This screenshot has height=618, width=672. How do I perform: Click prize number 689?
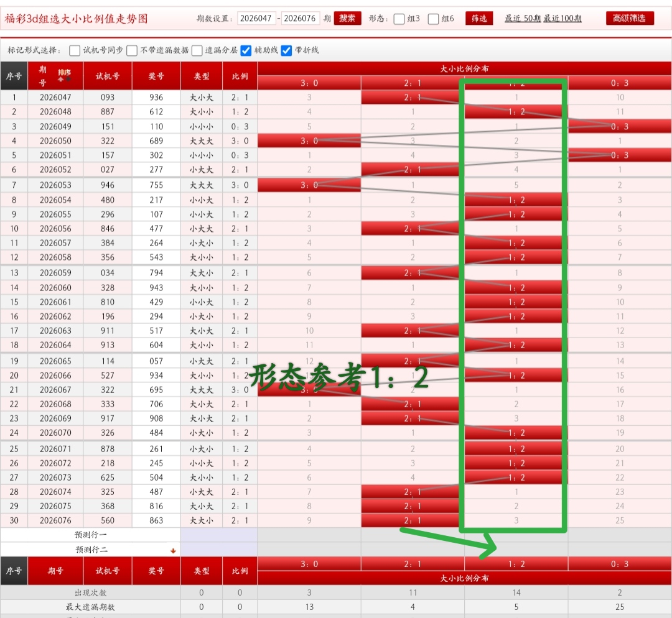coord(156,141)
